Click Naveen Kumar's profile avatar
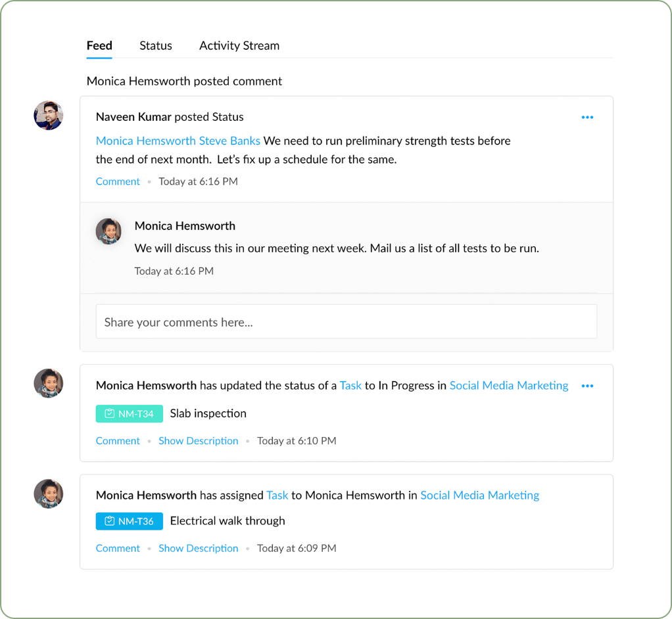 49,116
